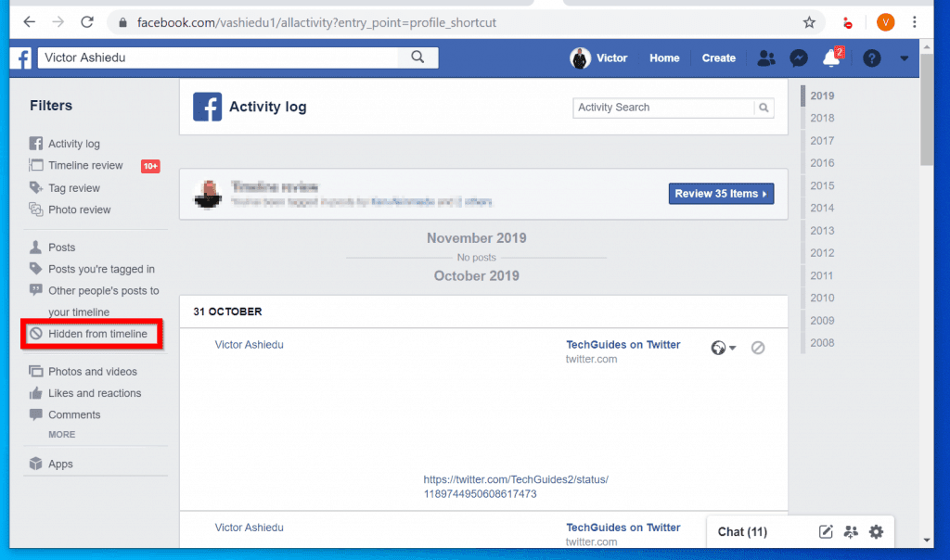Open the Help question mark icon
950x560 pixels.
pos(871,57)
